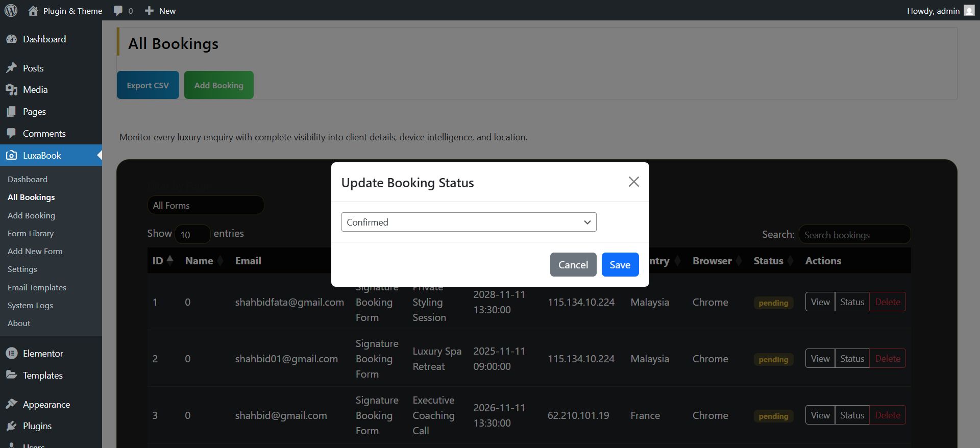This screenshot has width=980, height=448.
Task: Click pending badge for shahbidfata@gmail.com
Action: pos(773,303)
